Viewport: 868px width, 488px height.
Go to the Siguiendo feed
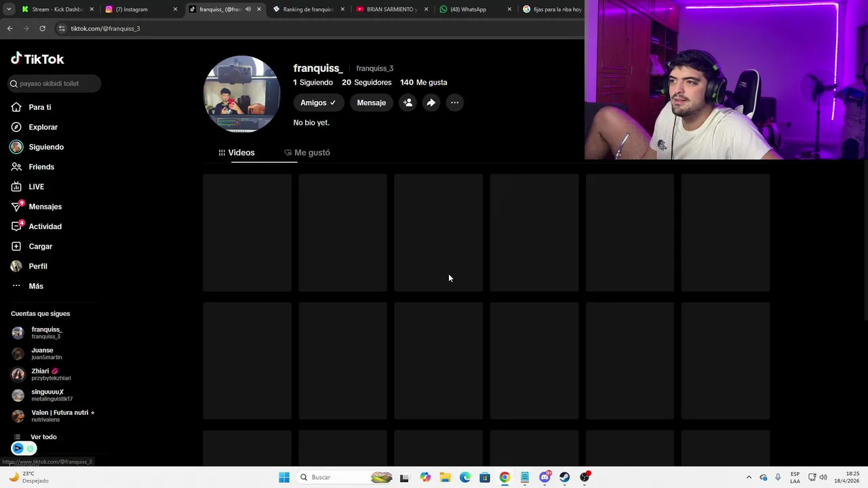[37, 147]
